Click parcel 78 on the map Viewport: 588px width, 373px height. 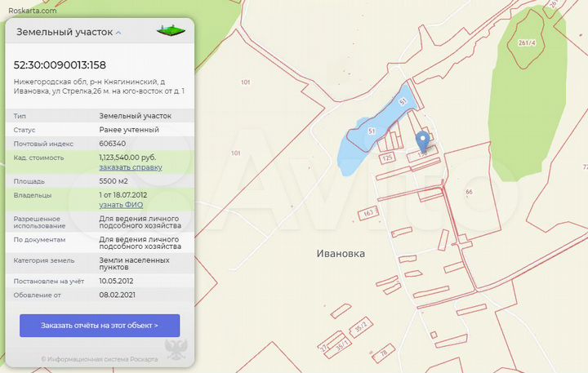pos(383,353)
